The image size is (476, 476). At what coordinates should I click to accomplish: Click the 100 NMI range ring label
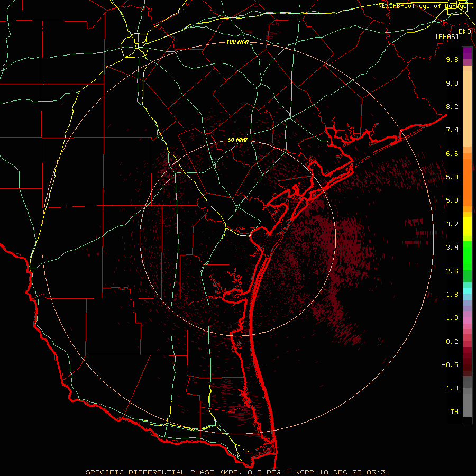pos(237,42)
